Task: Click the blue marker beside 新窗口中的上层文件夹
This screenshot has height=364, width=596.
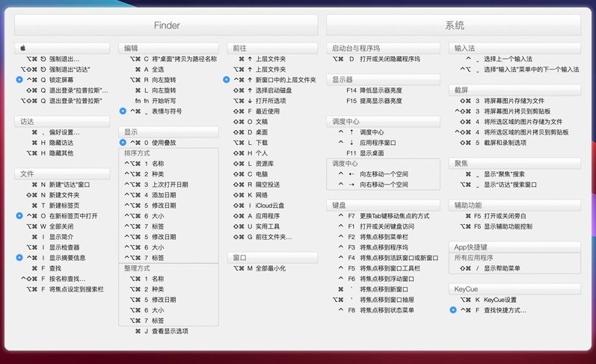Action: click(226, 80)
